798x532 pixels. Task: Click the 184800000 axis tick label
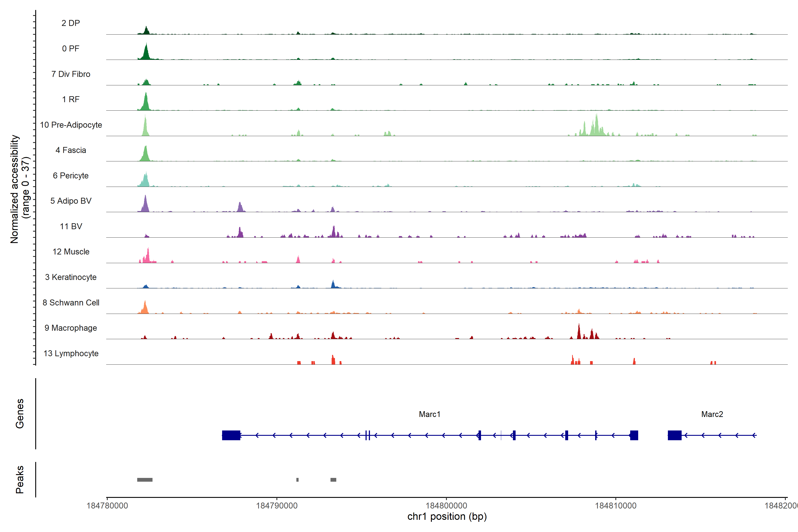coord(446,506)
